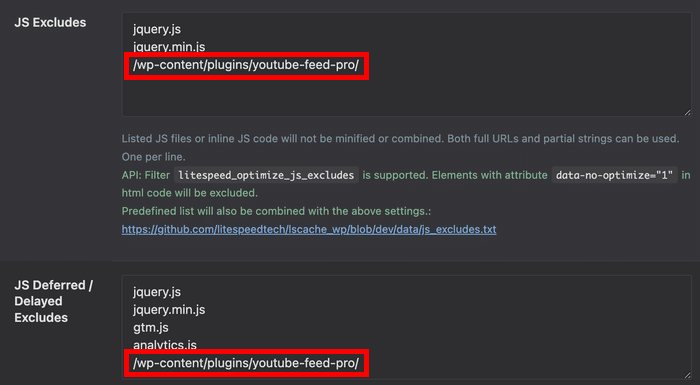Screen dimensions: 700x385
Task: Click the data-no-optimize="1" attribute code
Action: click(614, 175)
